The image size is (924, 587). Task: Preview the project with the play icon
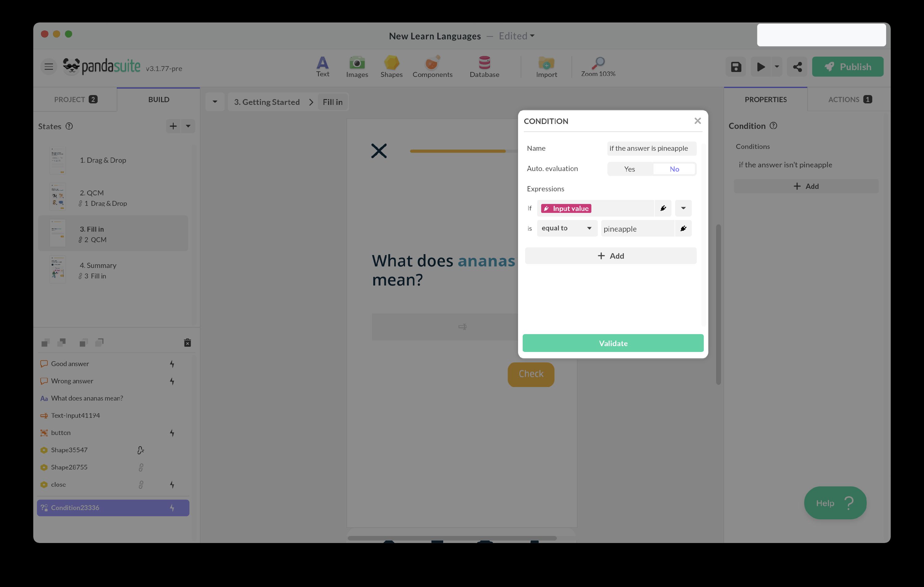[x=760, y=66]
